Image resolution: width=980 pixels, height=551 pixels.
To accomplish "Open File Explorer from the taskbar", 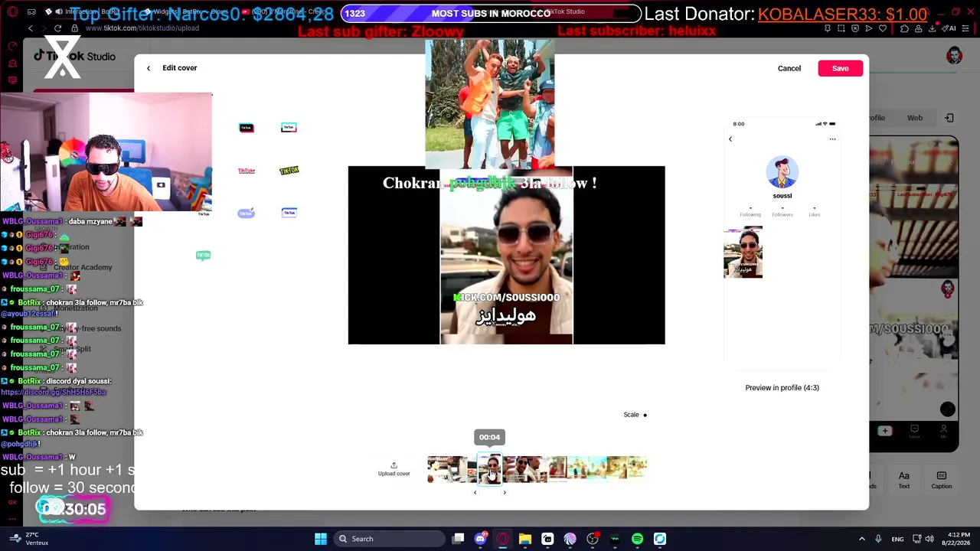I will 525,539.
